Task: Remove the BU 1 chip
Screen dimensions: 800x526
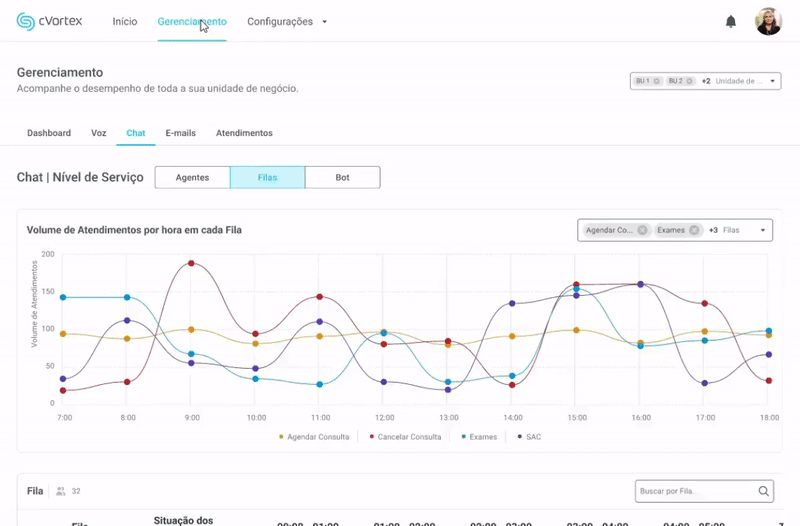Action: (656, 81)
